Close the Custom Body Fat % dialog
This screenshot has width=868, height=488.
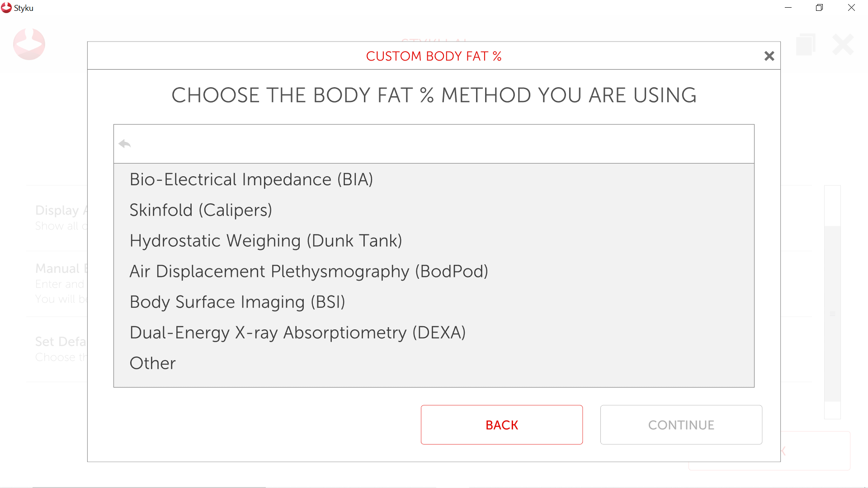click(769, 56)
